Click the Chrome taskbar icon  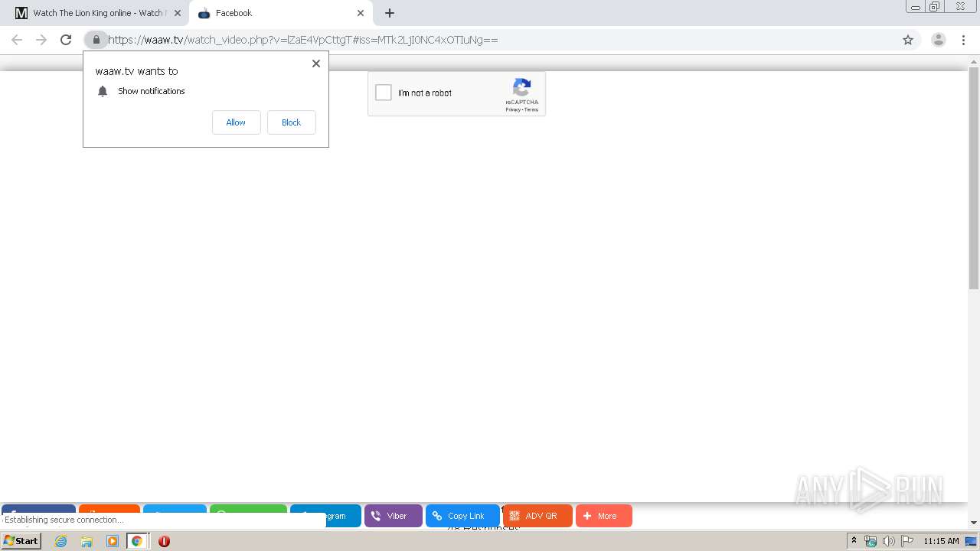[x=137, y=541]
